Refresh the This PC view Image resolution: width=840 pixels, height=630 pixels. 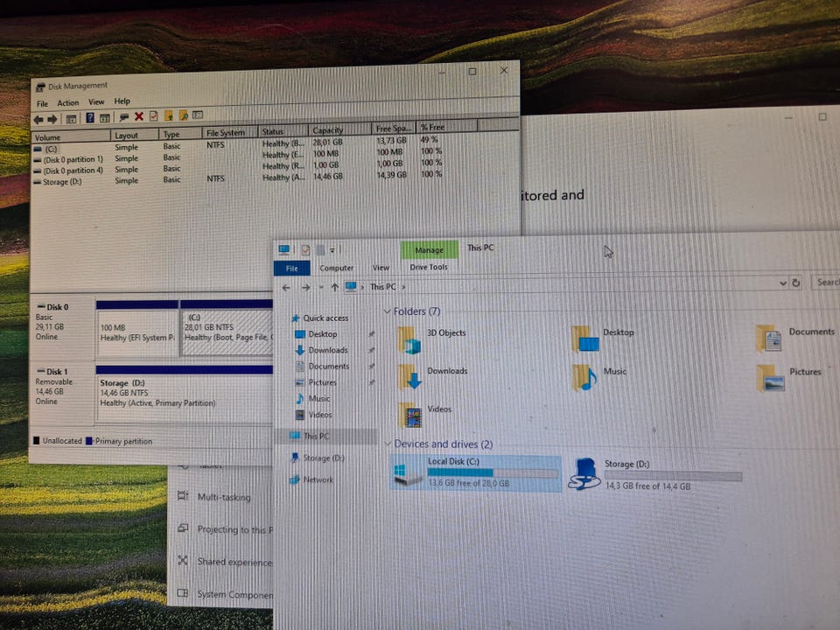(x=796, y=283)
